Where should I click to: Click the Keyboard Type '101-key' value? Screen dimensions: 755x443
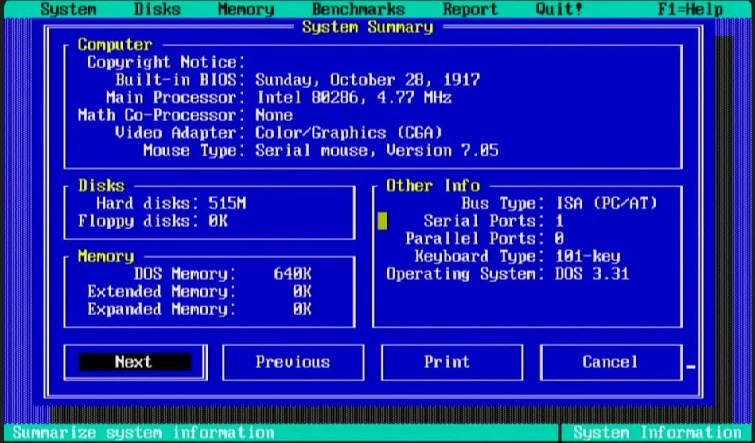(588, 256)
